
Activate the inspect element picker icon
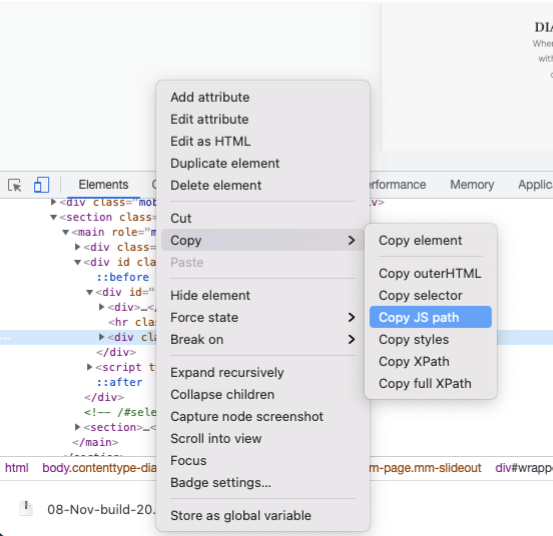pos(15,185)
